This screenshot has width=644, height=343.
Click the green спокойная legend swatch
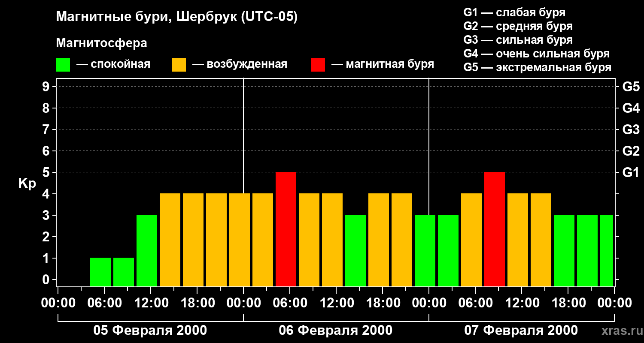pos(63,65)
